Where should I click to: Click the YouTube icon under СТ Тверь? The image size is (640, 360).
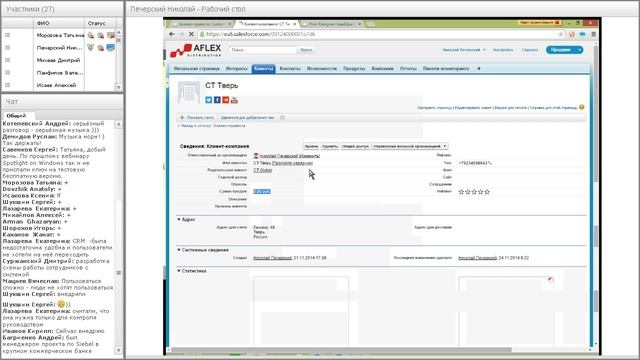tap(234, 100)
